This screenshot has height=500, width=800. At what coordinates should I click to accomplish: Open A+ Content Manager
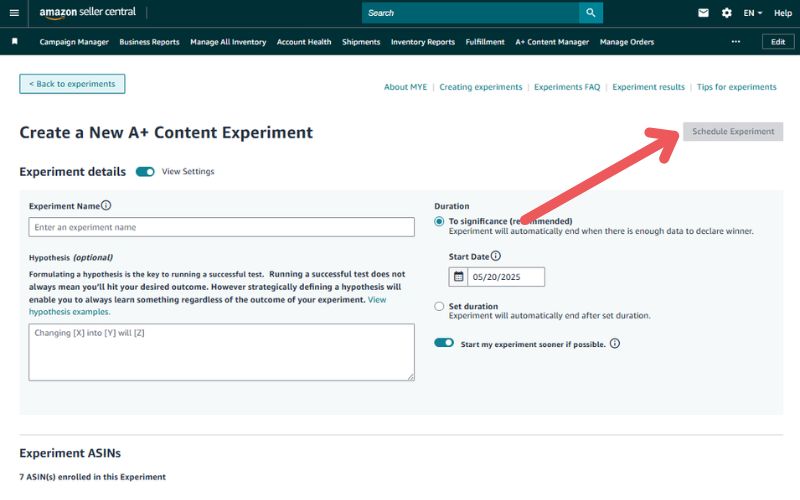552,42
